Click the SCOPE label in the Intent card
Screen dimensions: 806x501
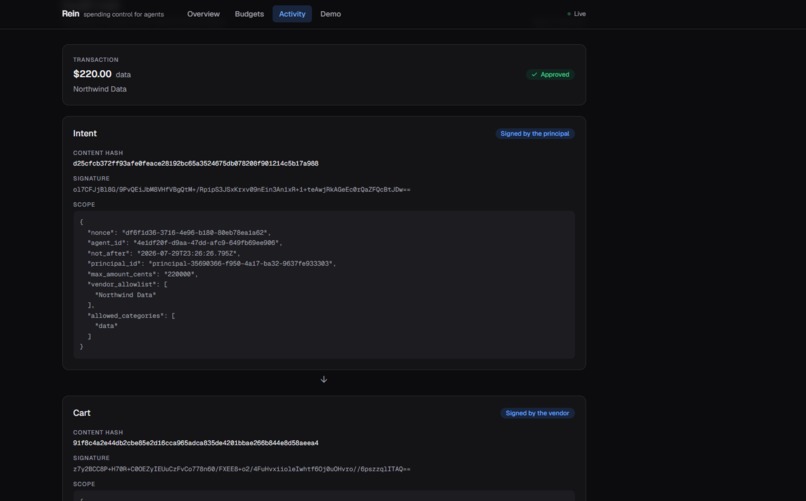[84, 205]
